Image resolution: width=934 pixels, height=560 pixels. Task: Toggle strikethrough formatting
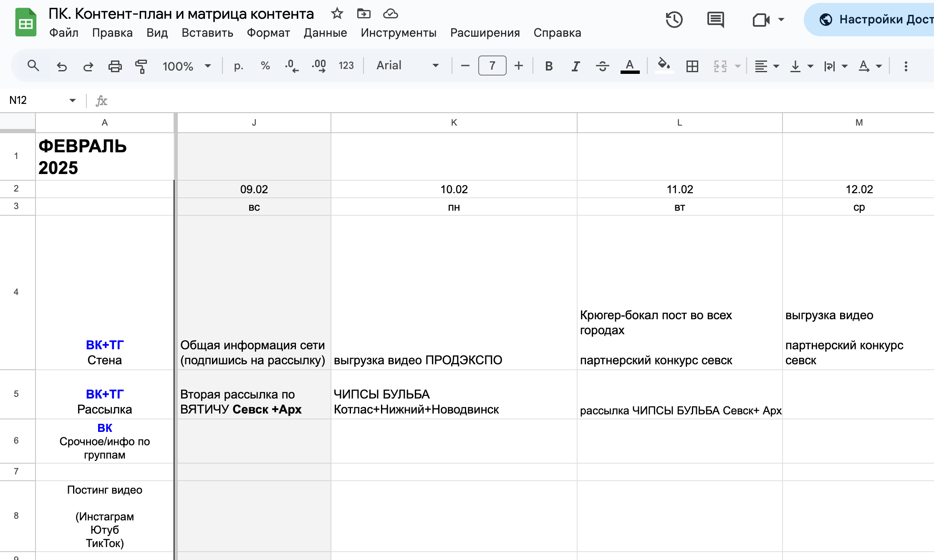point(602,66)
